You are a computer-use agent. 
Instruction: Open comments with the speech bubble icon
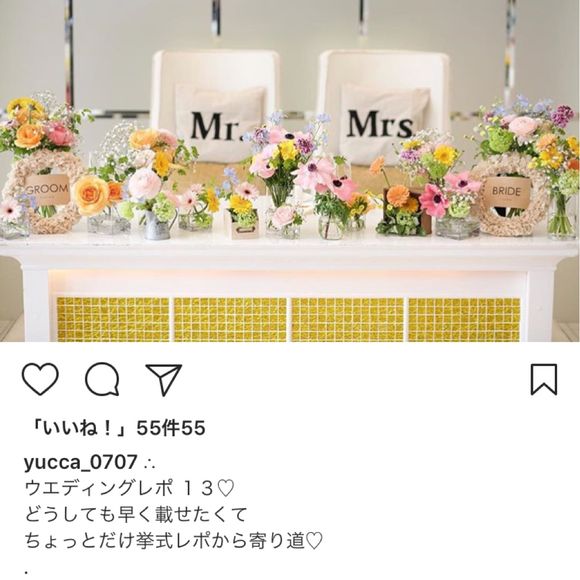(x=102, y=379)
